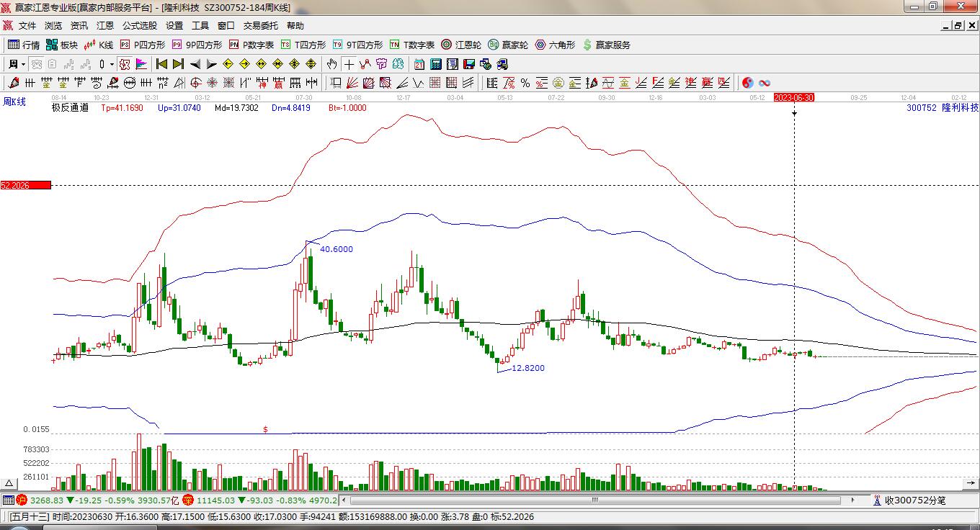Click the 赢家服务 button
980x530 pixels.
606,45
